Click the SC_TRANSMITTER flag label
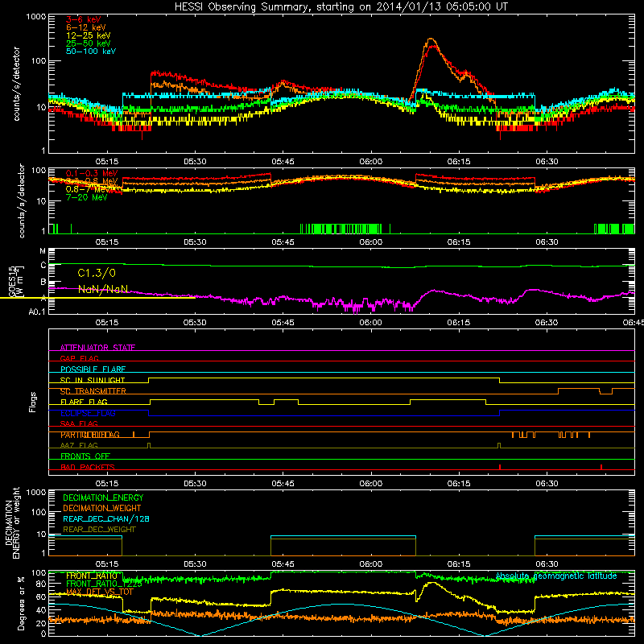This screenshot has height=644, width=644. click(x=93, y=391)
